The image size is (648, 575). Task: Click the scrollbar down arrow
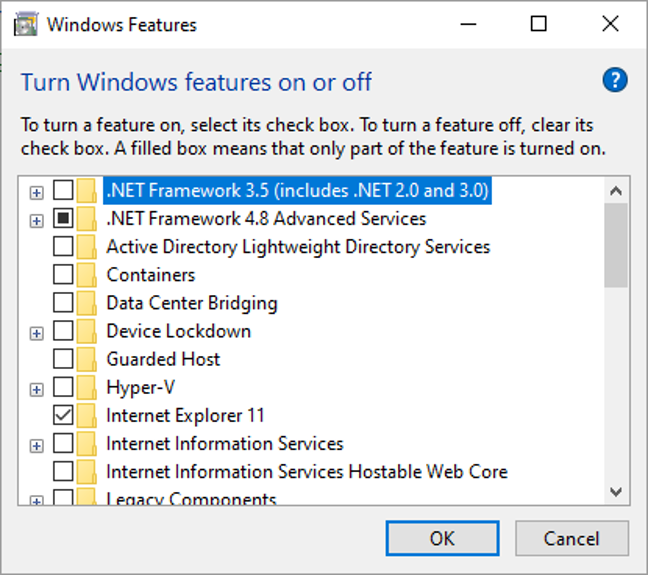[615, 491]
